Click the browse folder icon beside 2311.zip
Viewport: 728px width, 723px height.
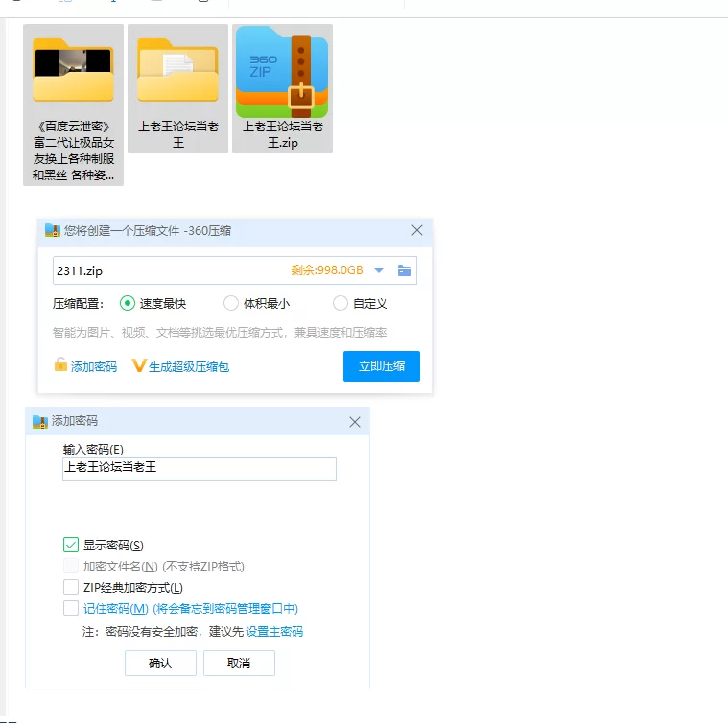click(405, 270)
